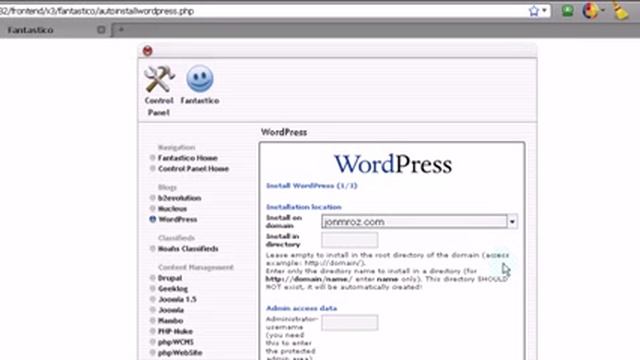
Task: Click the broom cleanup toolbar icon
Action: 620,11
